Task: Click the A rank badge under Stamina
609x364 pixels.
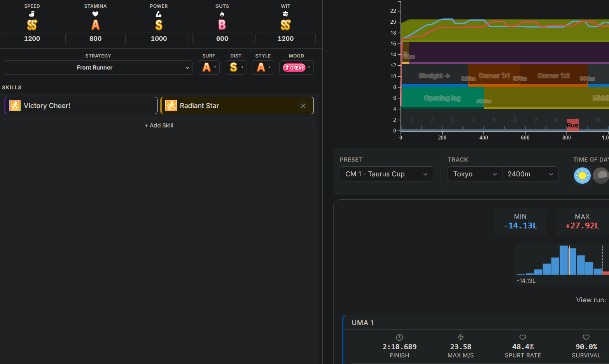Action: tap(95, 25)
